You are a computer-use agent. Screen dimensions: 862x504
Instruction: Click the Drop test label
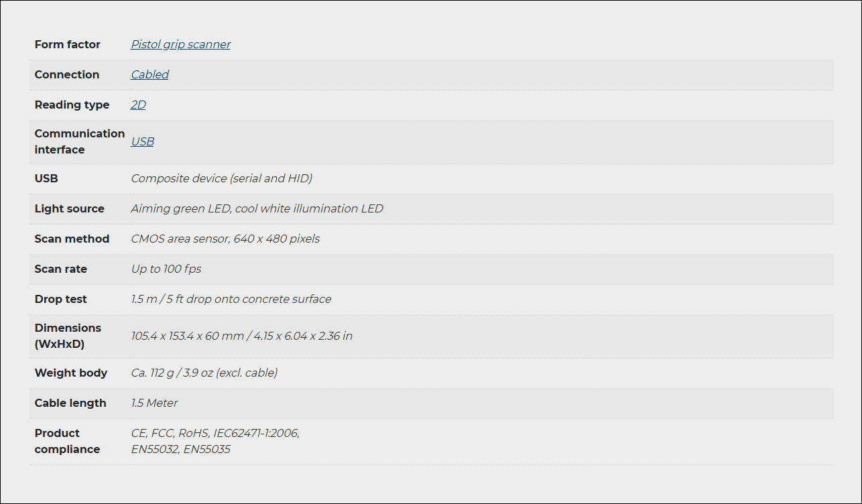coord(60,299)
